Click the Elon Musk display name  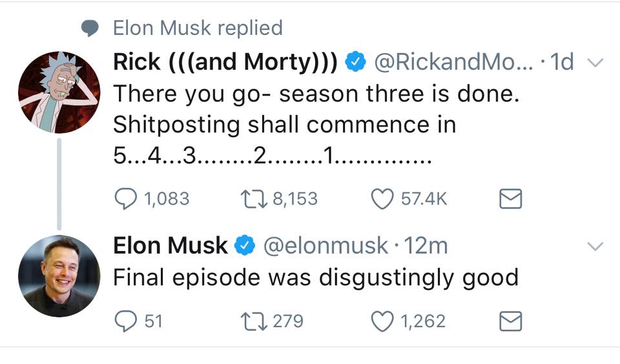(170, 245)
